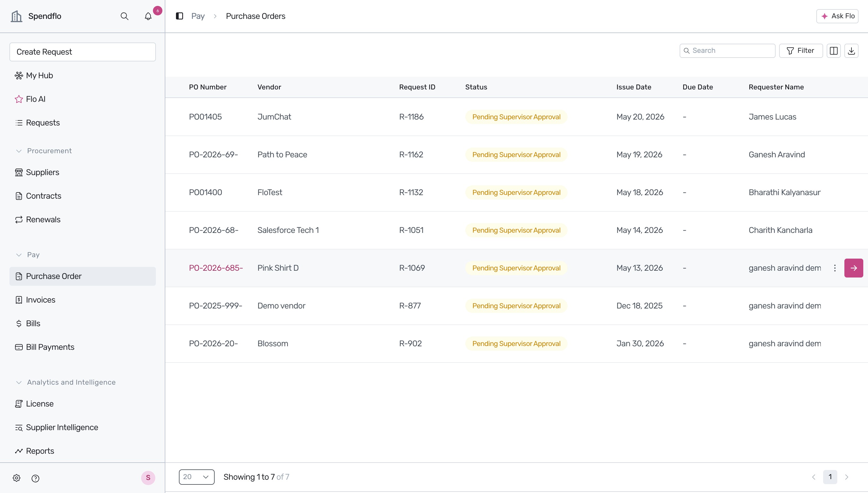Image resolution: width=868 pixels, height=493 pixels.
Task: Open My Hub in the sidebar
Action: 83,76
